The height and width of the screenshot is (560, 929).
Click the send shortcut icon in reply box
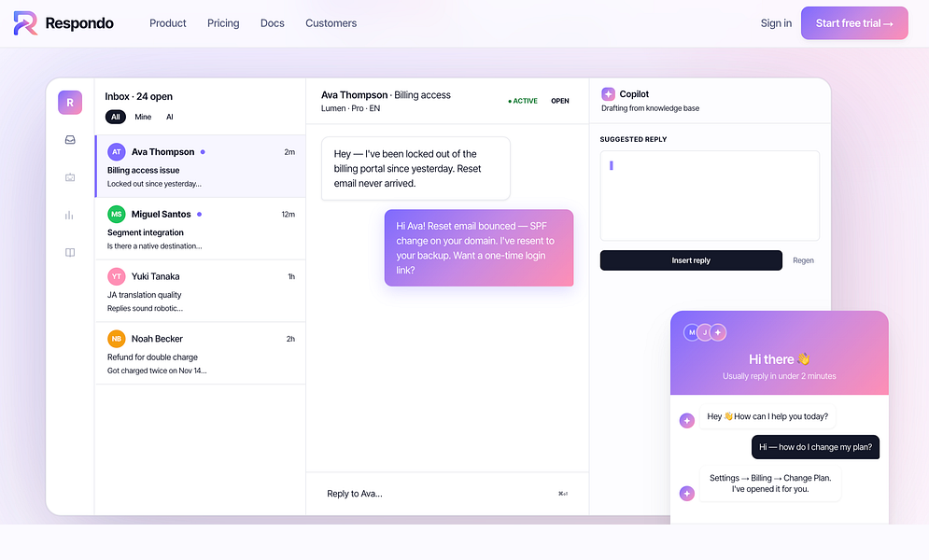point(563,494)
